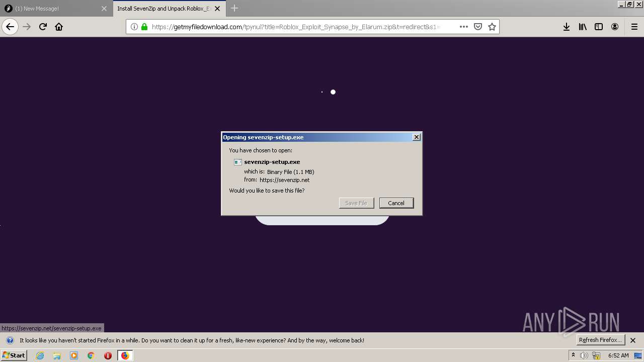Click the 'Binary File (1.1 MB)' text
This screenshot has width=644, height=362.
pos(291,172)
